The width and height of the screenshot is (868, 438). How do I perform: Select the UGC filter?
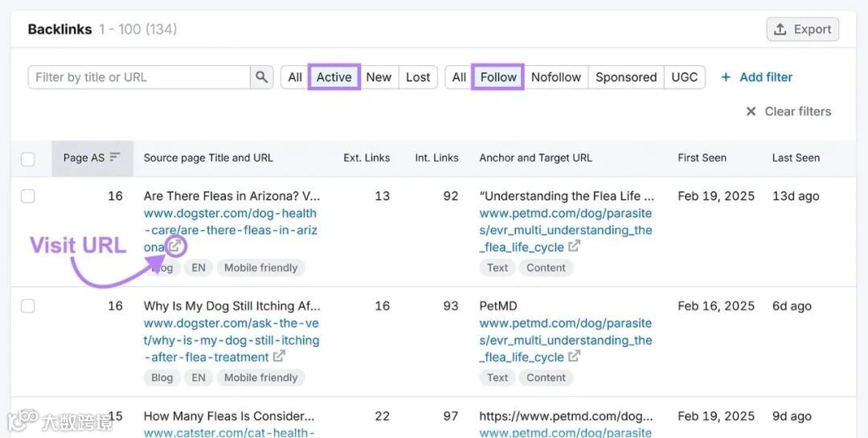[684, 77]
